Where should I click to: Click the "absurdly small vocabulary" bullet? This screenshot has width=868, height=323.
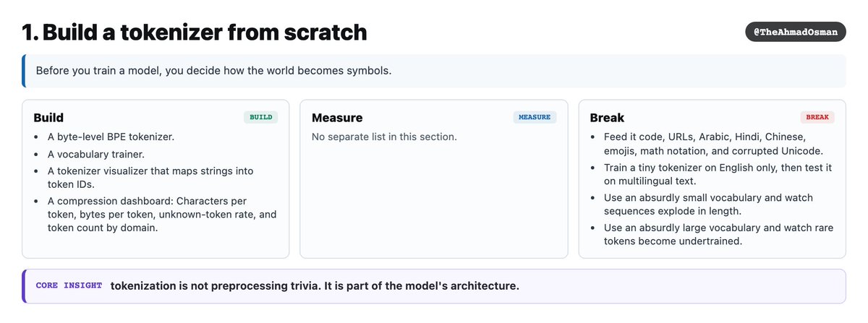pos(709,204)
